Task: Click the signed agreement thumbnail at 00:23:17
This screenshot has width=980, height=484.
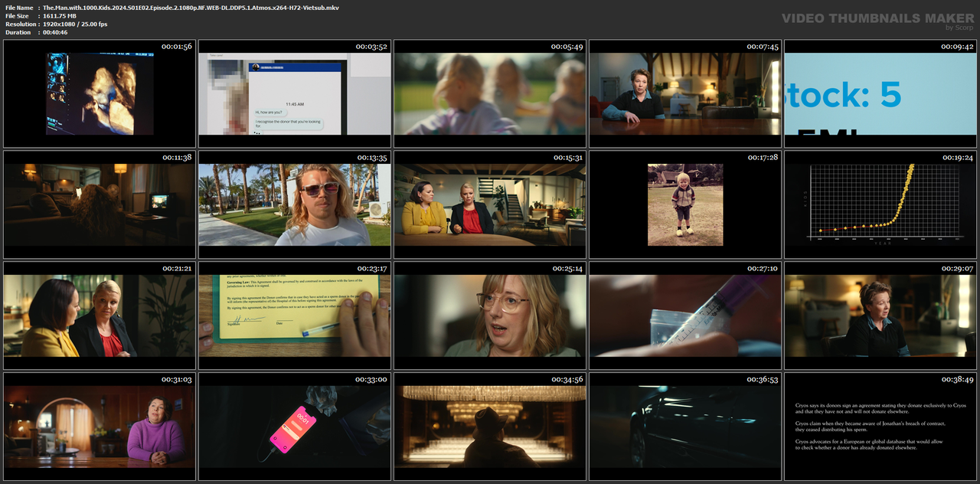Action: (x=295, y=316)
